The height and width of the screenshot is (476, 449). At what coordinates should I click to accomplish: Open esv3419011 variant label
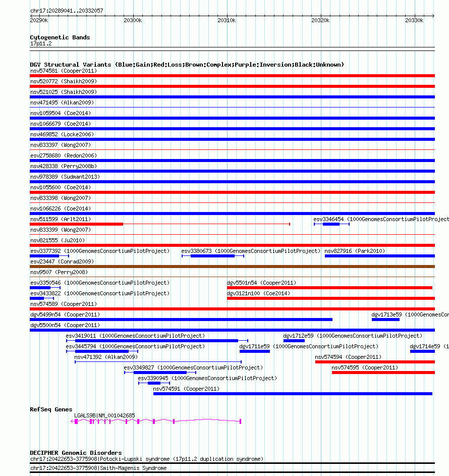135,336
